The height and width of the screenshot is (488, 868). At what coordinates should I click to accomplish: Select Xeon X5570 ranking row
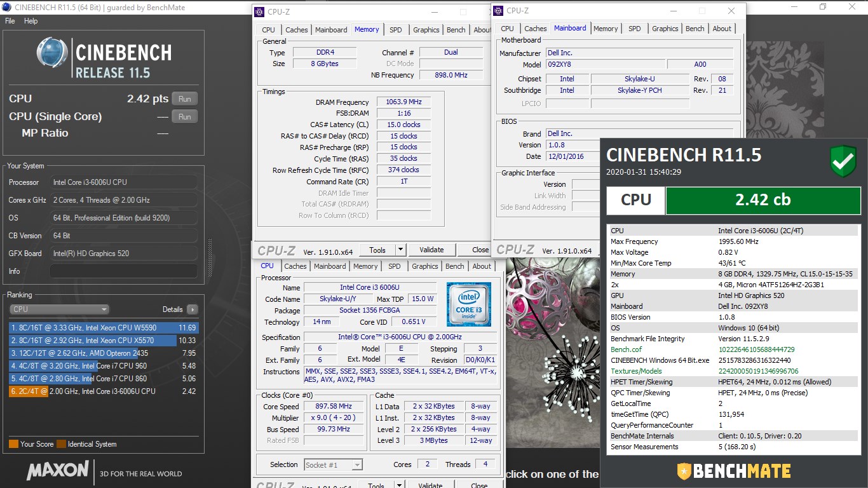click(104, 341)
